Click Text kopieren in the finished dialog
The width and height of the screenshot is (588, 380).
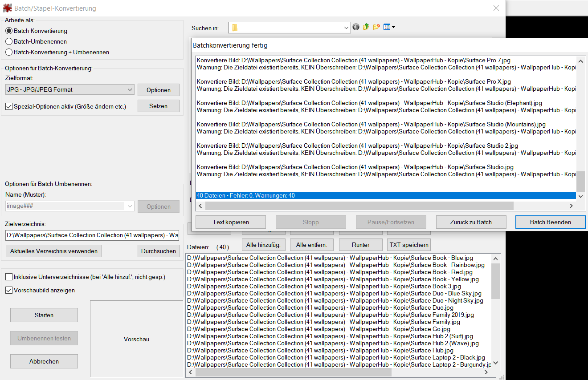pyautogui.click(x=231, y=222)
